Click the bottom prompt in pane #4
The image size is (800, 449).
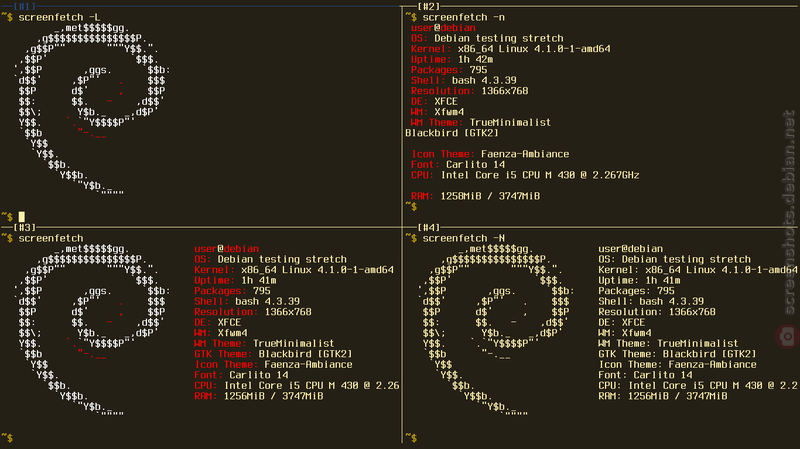click(x=411, y=438)
